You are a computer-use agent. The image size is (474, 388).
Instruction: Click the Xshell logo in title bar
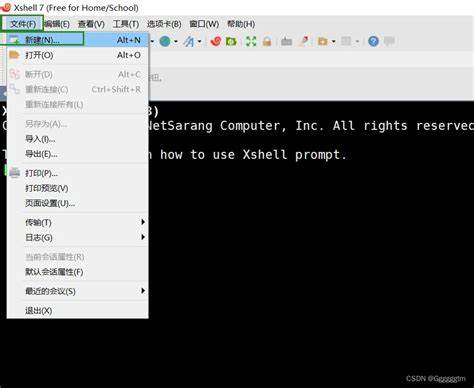coord(6,7)
